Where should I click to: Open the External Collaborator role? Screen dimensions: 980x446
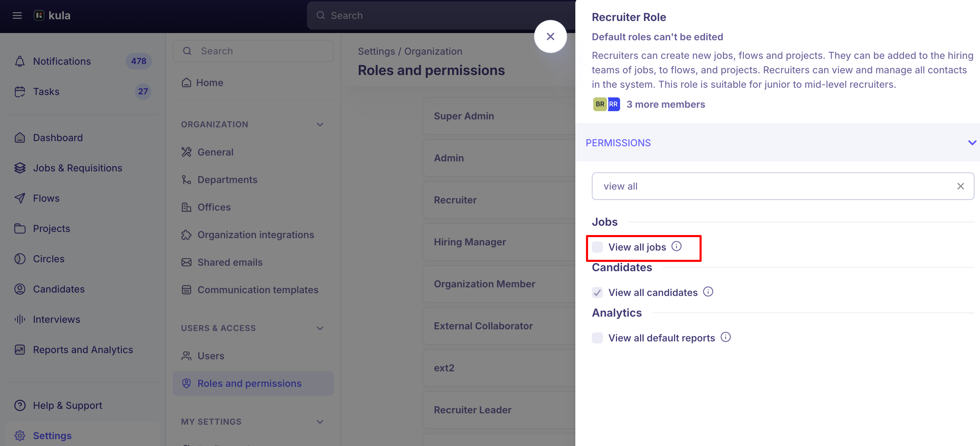(x=499, y=326)
